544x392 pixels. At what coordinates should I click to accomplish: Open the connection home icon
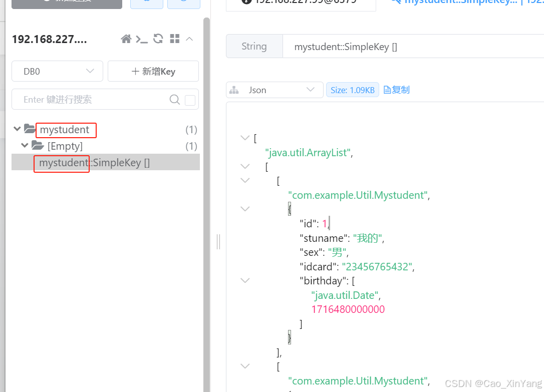[126, 39]
